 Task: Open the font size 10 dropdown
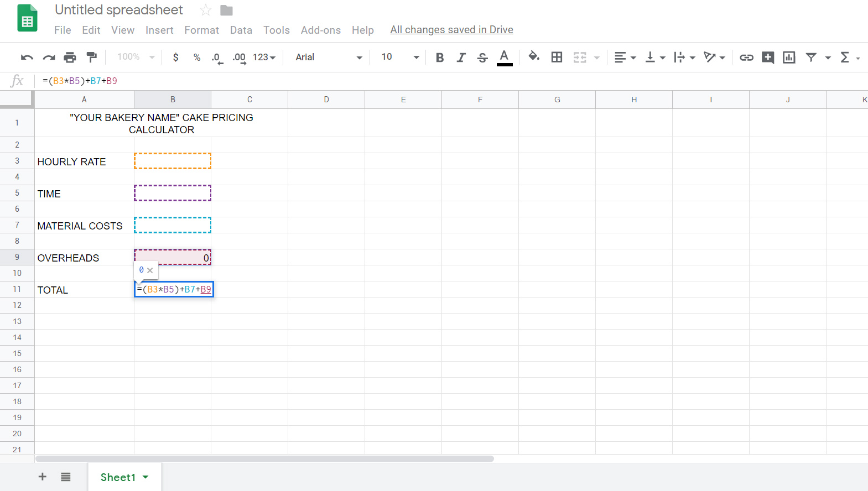tap(401, 58)
